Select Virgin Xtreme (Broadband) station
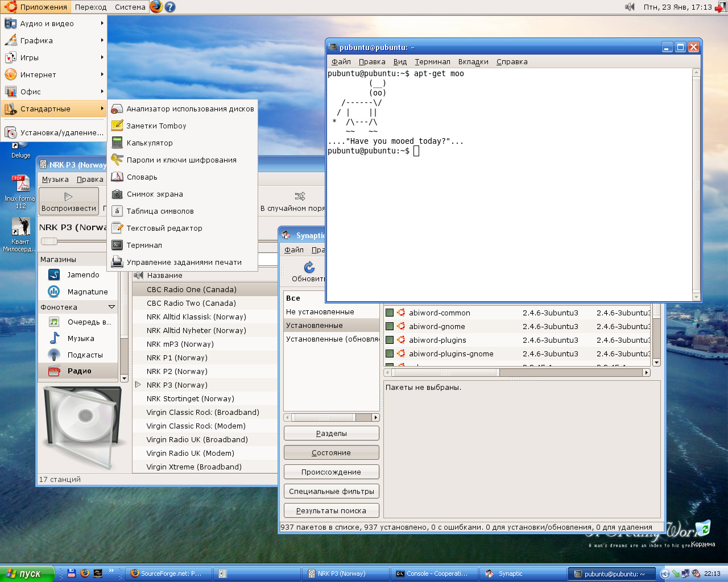The image size is (728, 582). (205, 467)
